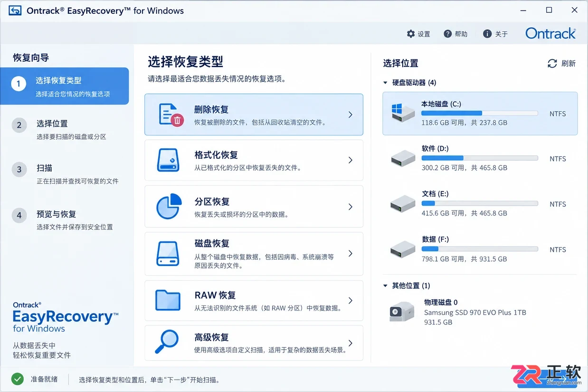Click the 刷新 button label
588x392 pixels.
point(568,63)
